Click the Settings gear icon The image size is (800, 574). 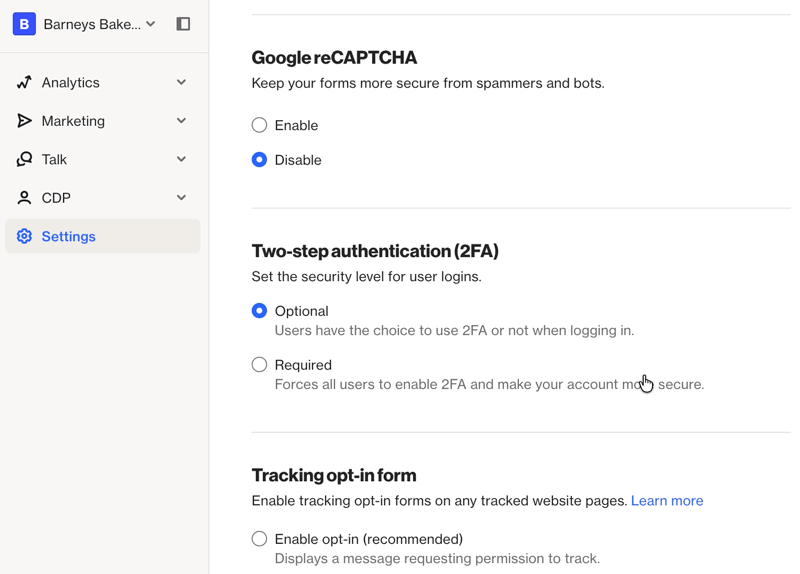(x=24, y=237)
